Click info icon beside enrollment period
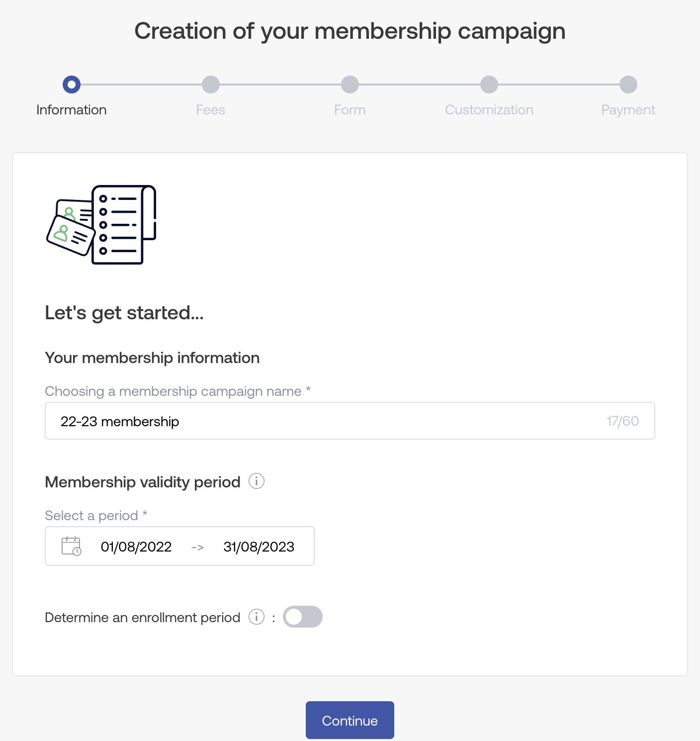 tap(257, 617)
